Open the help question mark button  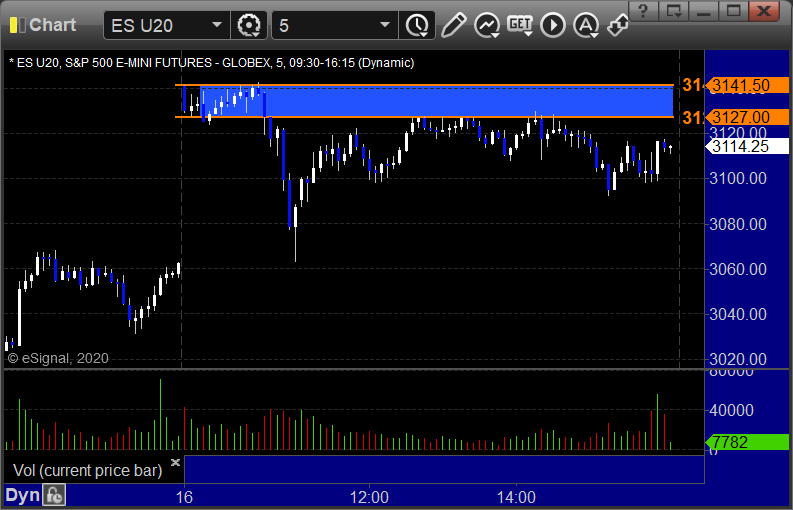(643, 10)
